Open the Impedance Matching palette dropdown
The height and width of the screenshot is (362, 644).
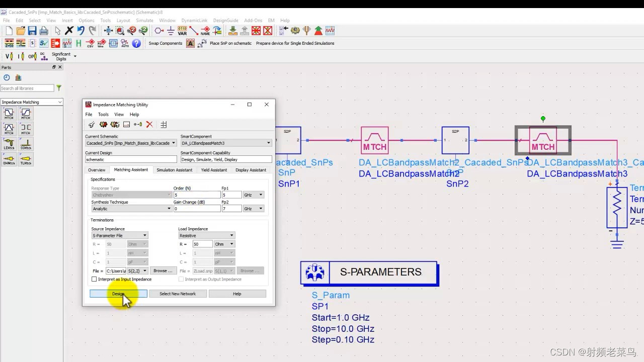[x=32, y=102]
